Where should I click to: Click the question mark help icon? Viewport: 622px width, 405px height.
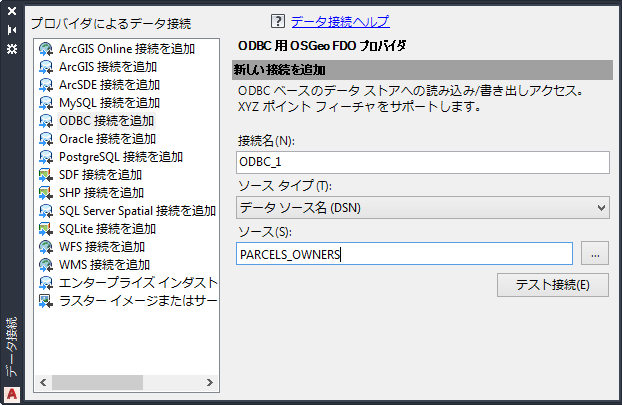(278, 21)
